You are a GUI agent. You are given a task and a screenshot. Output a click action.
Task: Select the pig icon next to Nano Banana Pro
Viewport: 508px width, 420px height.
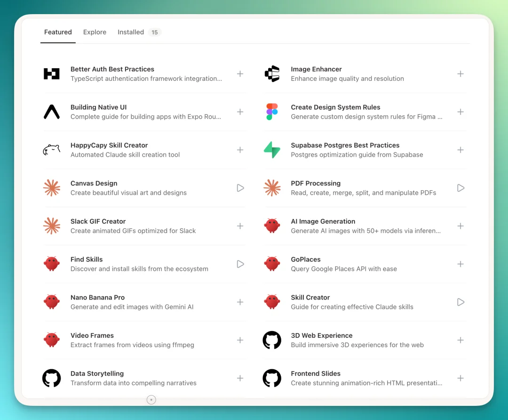click(x=51, y=302)
